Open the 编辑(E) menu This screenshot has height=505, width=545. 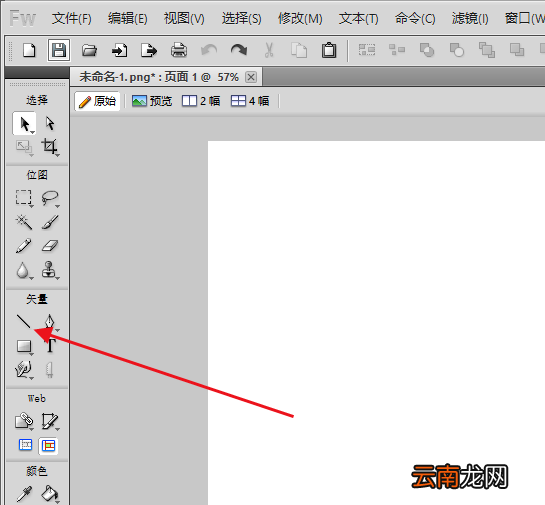[128, 18]
